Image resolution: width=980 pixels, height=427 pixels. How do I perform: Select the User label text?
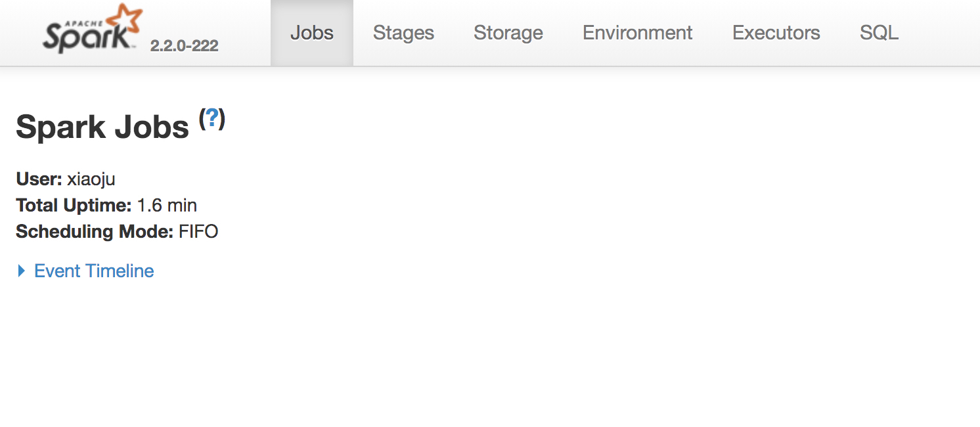point(39,179)
